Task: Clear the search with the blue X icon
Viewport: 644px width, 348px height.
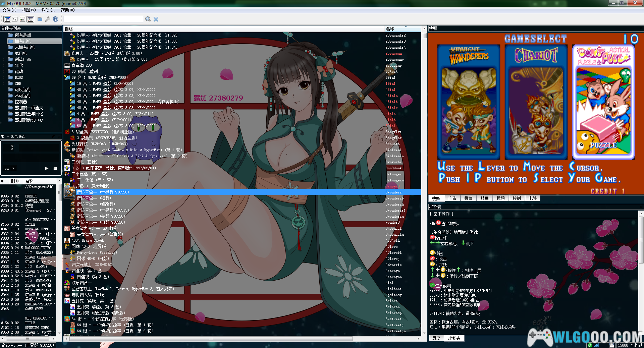Action: 156,19
